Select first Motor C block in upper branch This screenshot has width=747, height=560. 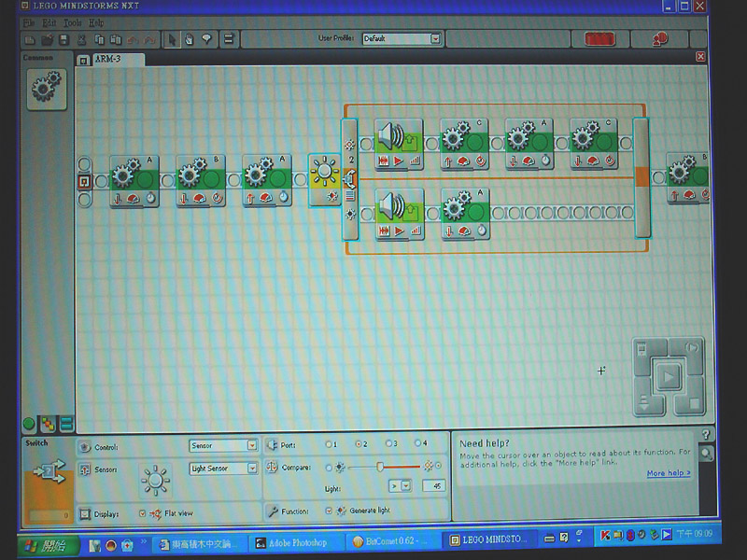coord(464,144)
